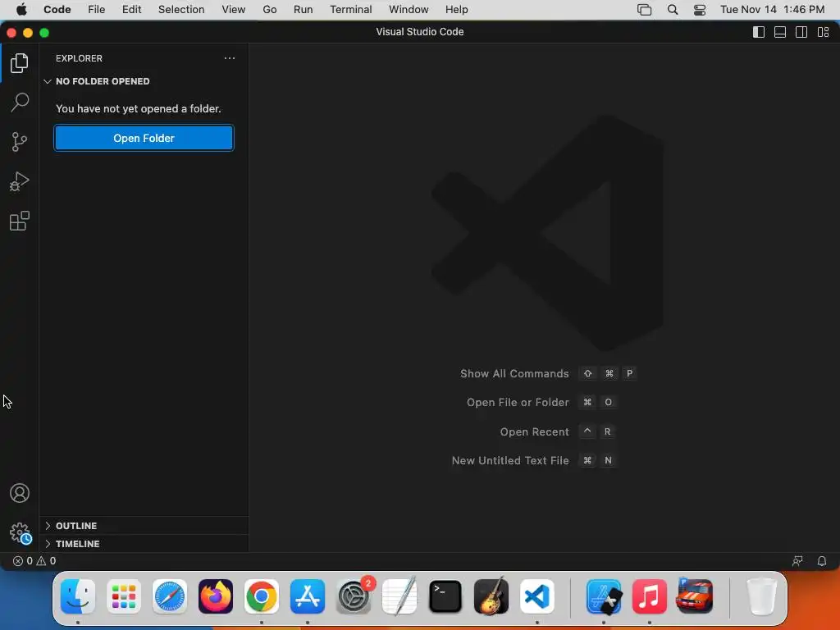Open feedback icon in status bar
The image size is (840, 630).
click(x=797, y=561)
